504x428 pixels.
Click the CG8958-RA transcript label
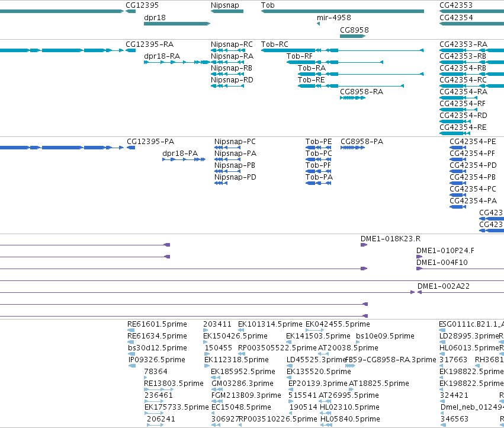(x=361, y=92)
